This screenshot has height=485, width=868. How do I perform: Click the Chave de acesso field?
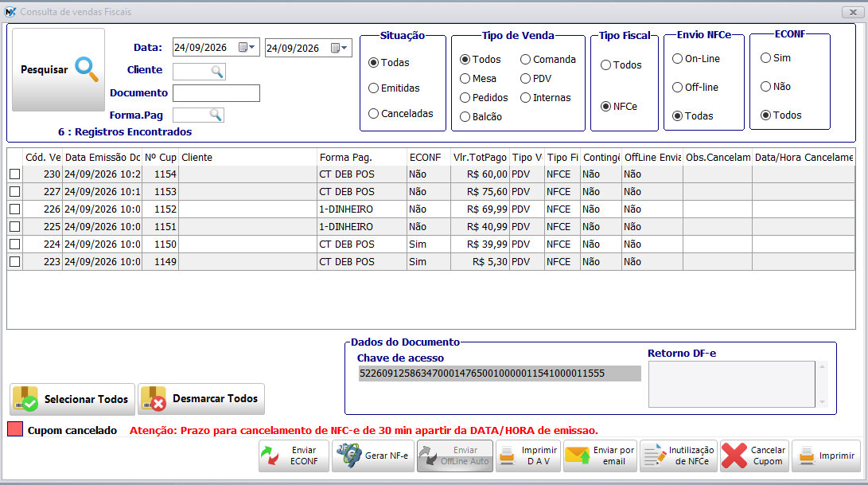point(500,374)
